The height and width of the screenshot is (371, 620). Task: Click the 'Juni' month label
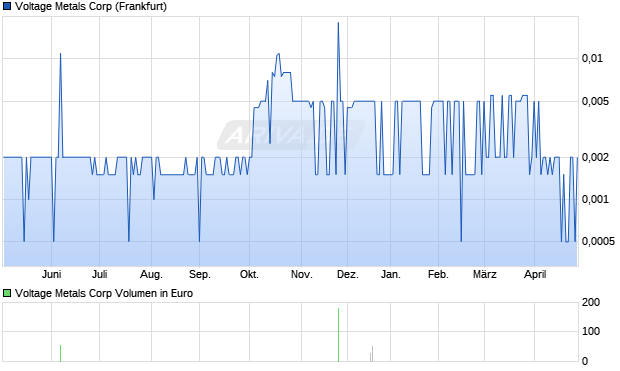[51, 274]
